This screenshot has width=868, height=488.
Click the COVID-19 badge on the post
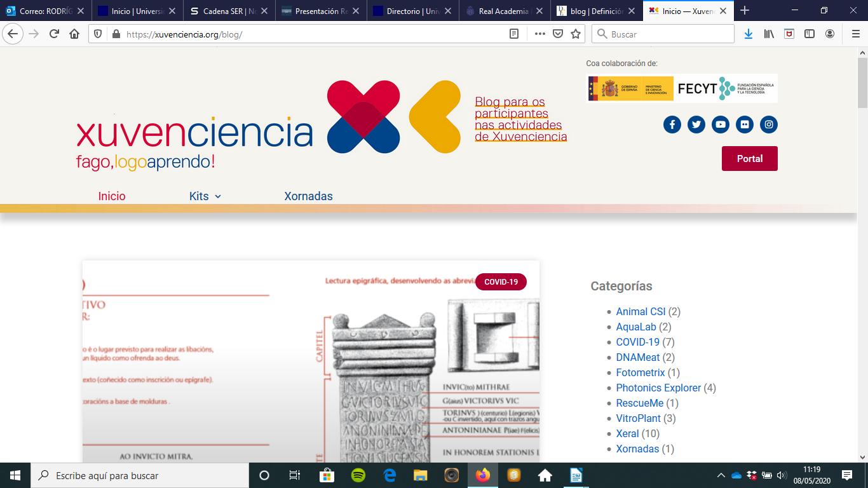click(x=501, y=281)
